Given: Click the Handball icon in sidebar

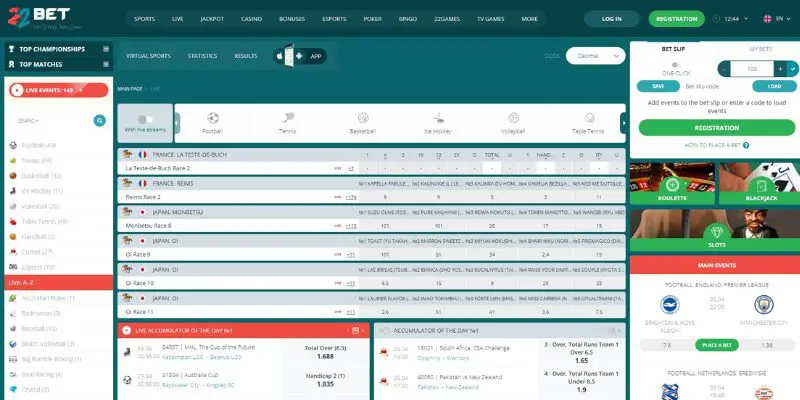Looking at the screenshot, I should point(13,237).
